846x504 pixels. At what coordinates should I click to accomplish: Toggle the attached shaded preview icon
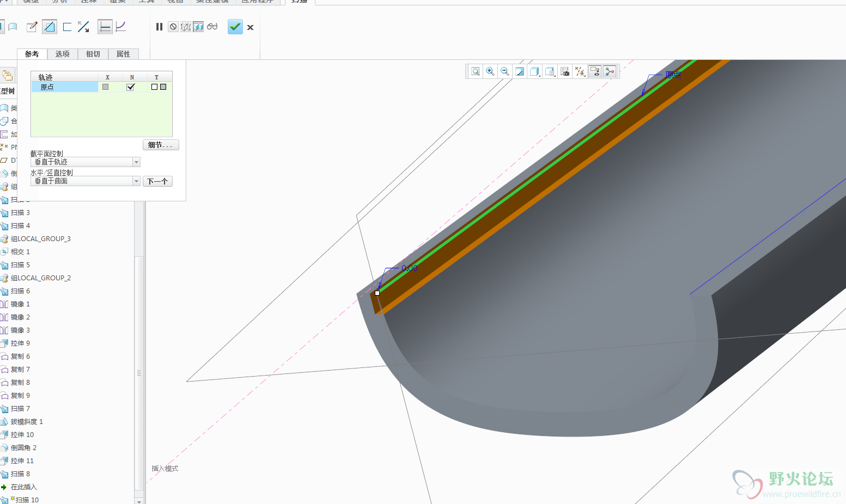198,27
